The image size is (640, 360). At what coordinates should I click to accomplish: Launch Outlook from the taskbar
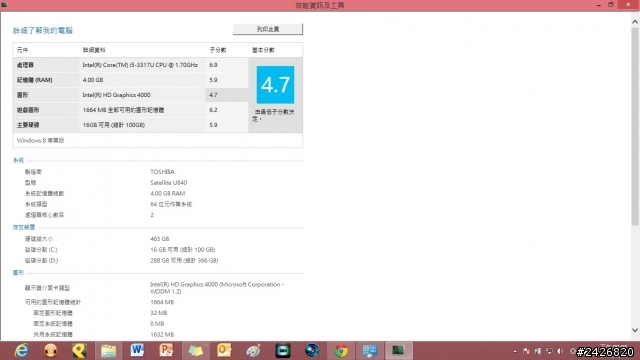pos(224,351)
